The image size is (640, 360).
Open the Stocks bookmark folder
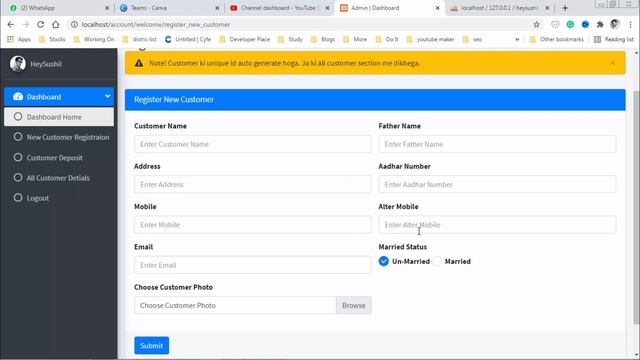52,39
